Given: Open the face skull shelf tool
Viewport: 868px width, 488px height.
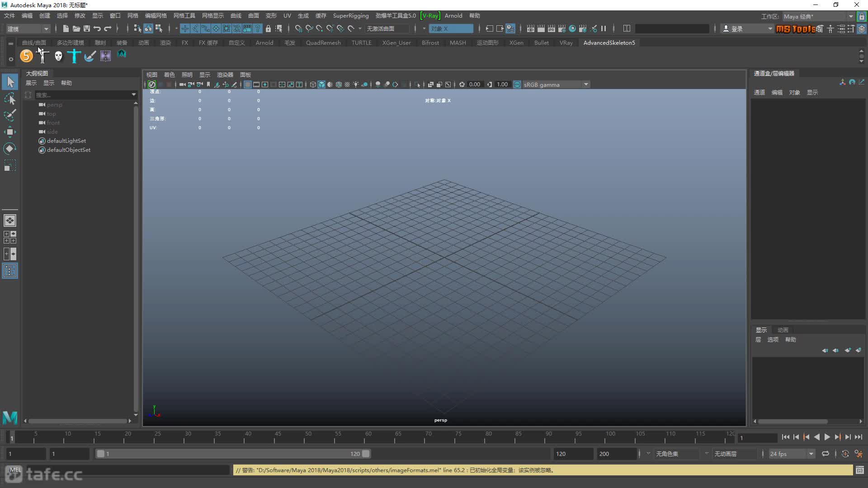Looking at the screenshot, I should point(58,56).
